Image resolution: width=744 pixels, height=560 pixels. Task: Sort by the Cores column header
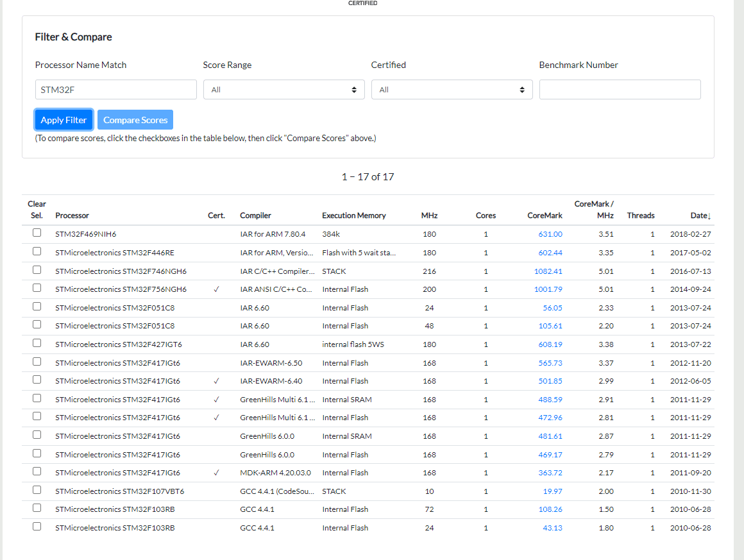[x=486, y=215]
